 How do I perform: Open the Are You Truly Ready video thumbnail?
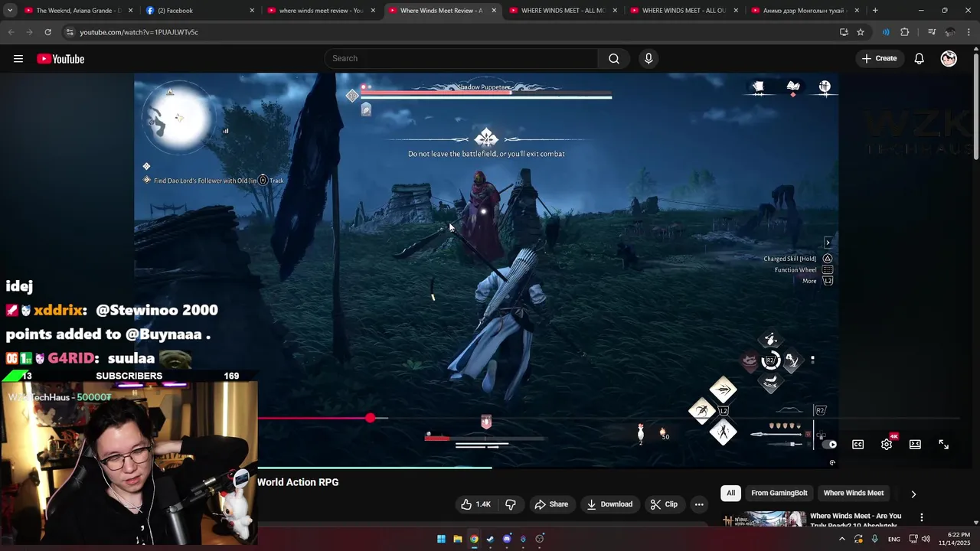pyautogui.click(x=765, y=520)
